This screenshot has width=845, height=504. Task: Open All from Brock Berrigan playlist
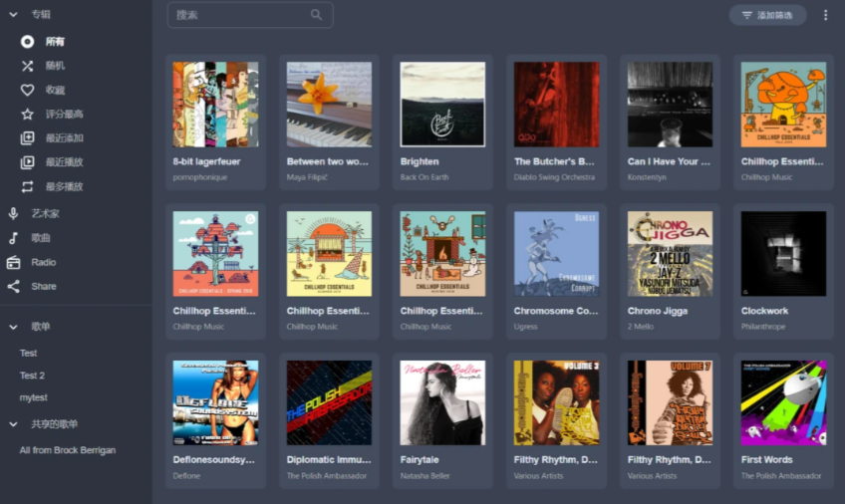pyautogui.click(x=68, y=449)
